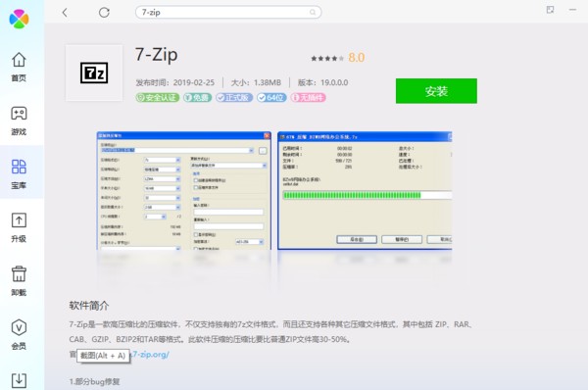Image resolution: width=588 pixels, height=390 pixels.
Task: Click the 无插件 badge
Action: pos(308,98)
